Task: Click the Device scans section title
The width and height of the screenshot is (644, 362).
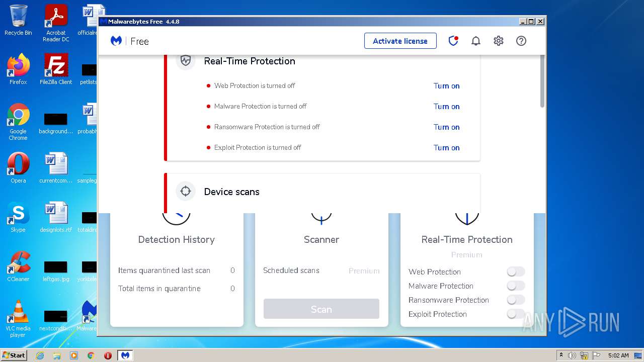Action: (x=231, y=192)
